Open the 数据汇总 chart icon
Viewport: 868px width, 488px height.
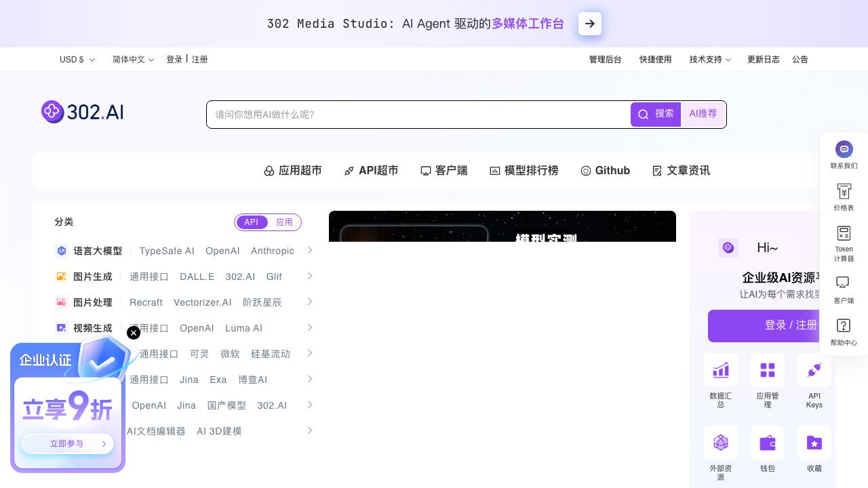721,370
